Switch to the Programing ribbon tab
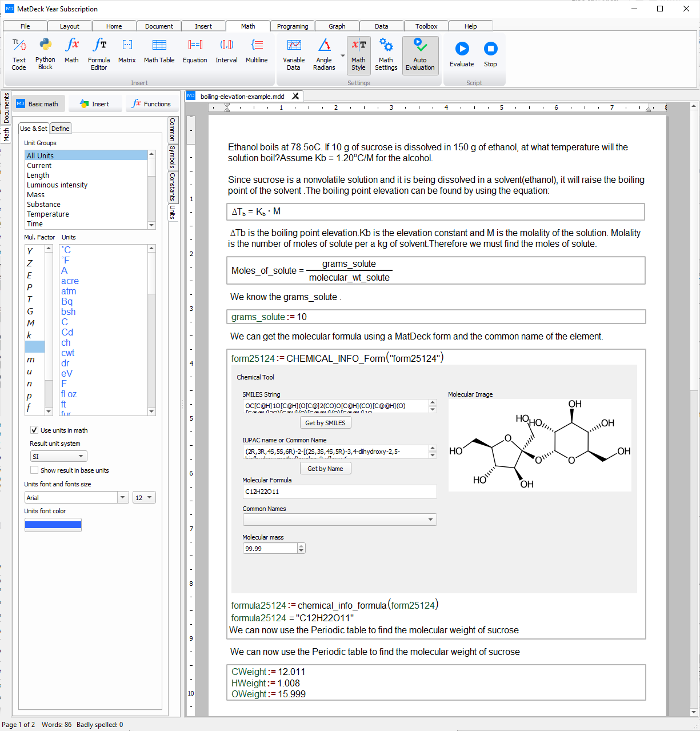This screenshot has height=731, width=700. 293,26
